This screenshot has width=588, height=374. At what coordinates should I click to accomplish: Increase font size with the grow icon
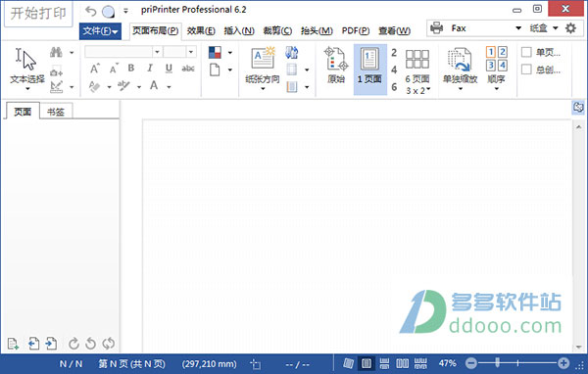click(95, 69)
